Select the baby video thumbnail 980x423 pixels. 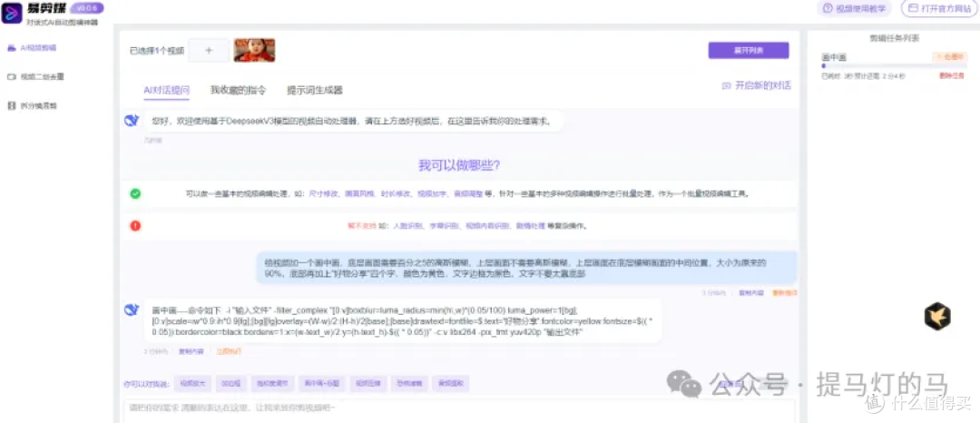[254, 50]
